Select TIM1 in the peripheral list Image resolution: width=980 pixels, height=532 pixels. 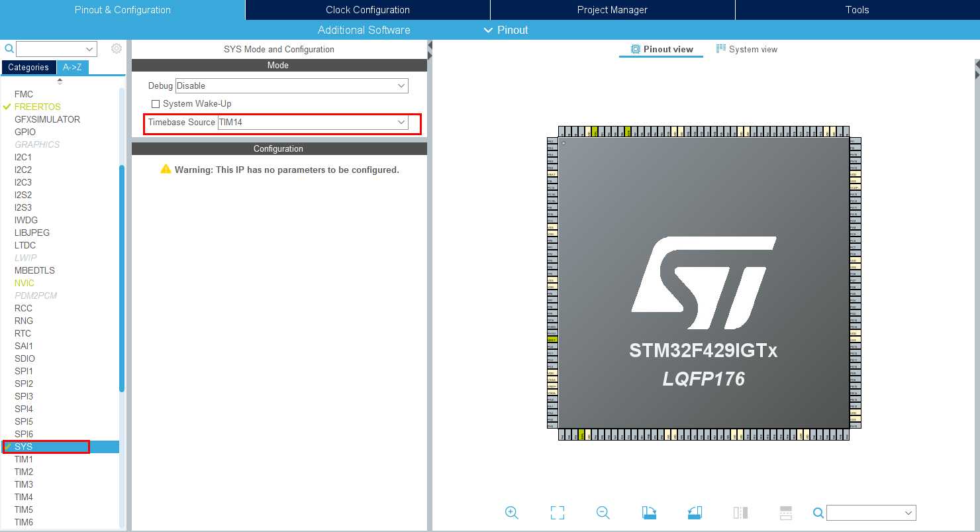pos(23,459)
